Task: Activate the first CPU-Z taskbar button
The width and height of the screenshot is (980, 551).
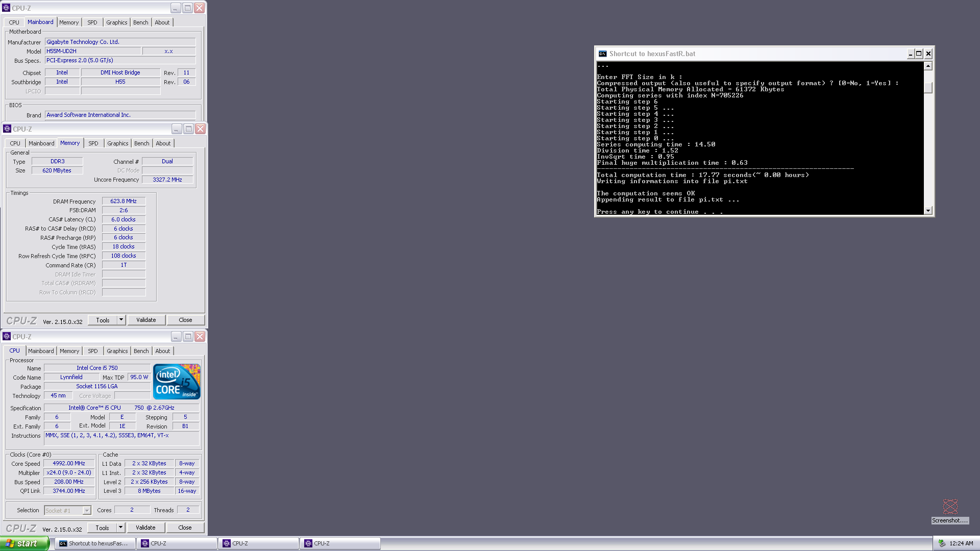Action: tap(177, 543)
